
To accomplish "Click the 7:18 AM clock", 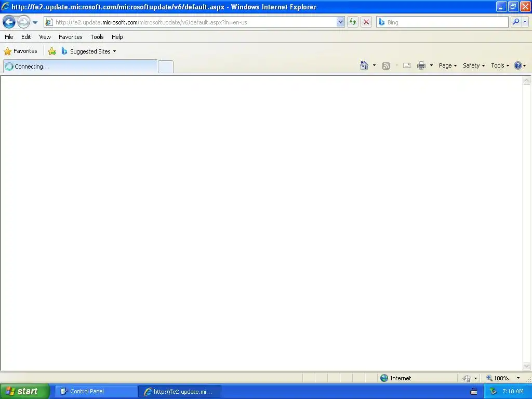I will [x=513, y=391].
